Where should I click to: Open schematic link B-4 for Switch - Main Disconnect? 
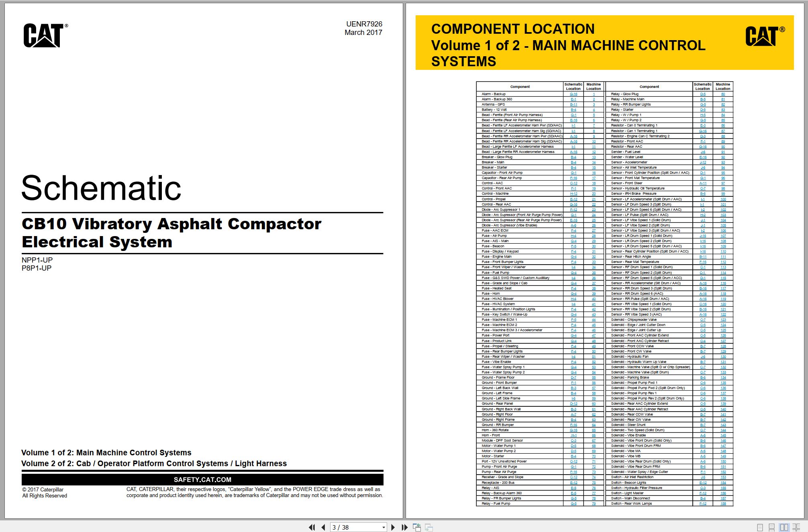tap(703, 498)
